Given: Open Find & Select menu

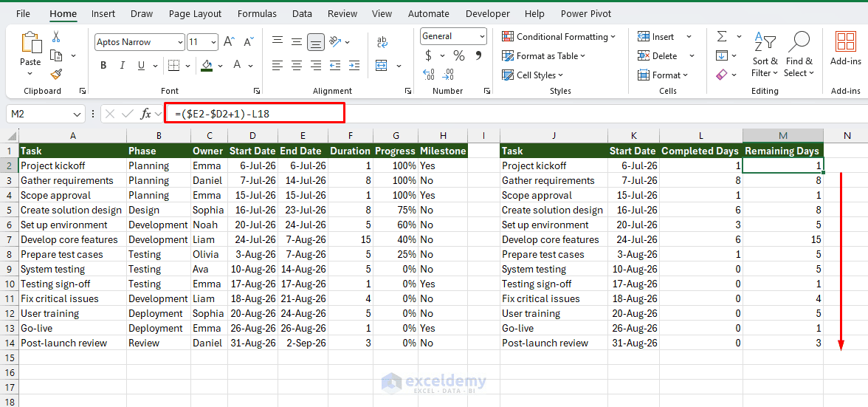Looking at the screenshot, I should coord(799,54).
